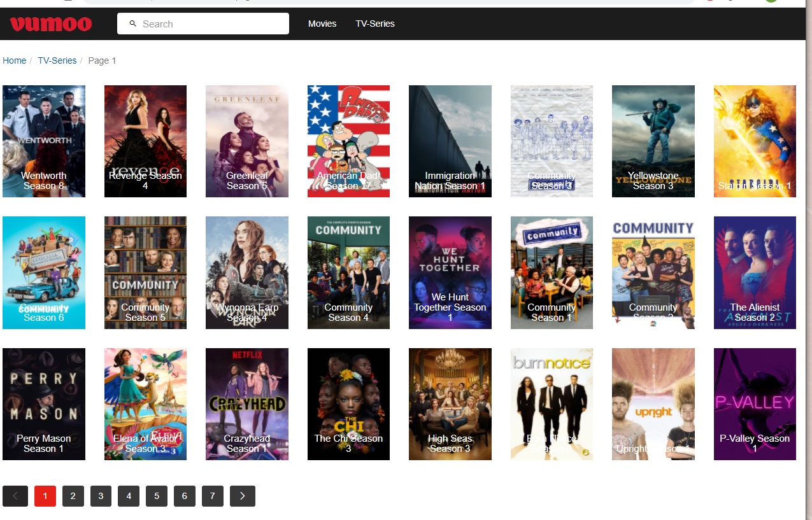Select the Community Season 1 poster
This screenshot has width=812, height=520.
(552, 272)
